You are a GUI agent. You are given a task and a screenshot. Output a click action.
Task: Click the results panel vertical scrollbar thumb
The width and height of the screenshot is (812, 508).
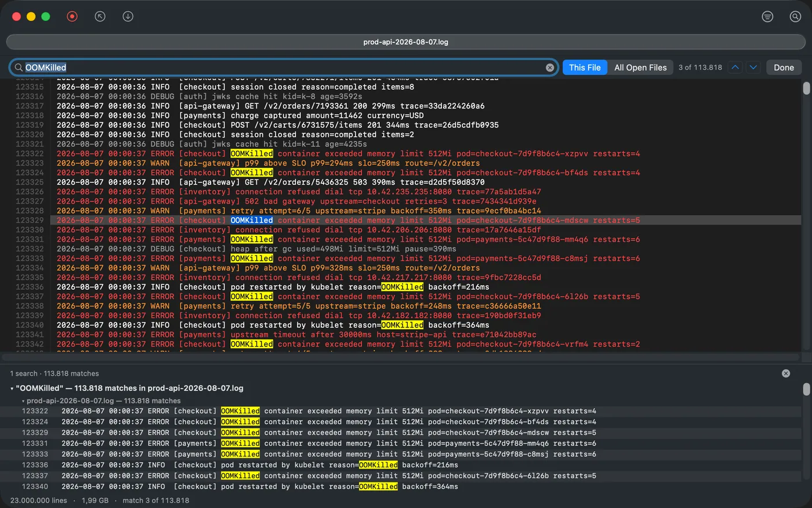806,389
